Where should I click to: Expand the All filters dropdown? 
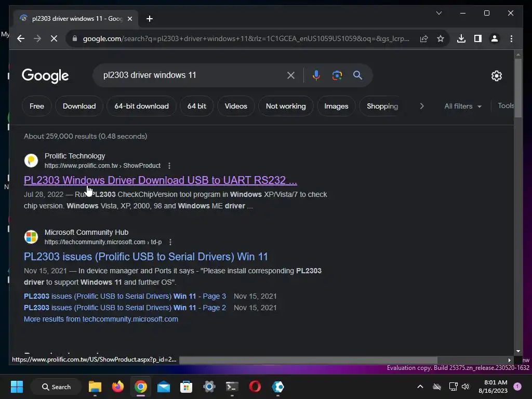[463, 106]
